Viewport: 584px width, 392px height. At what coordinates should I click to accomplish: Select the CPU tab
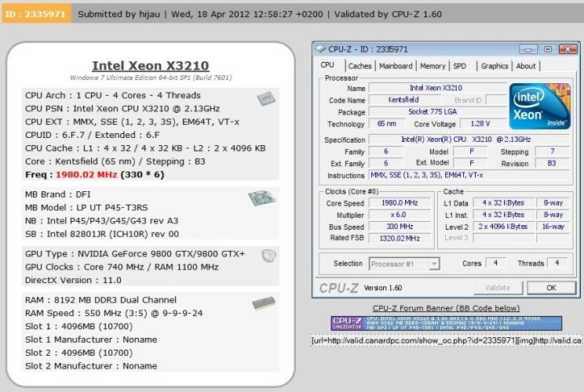point(327,65)
